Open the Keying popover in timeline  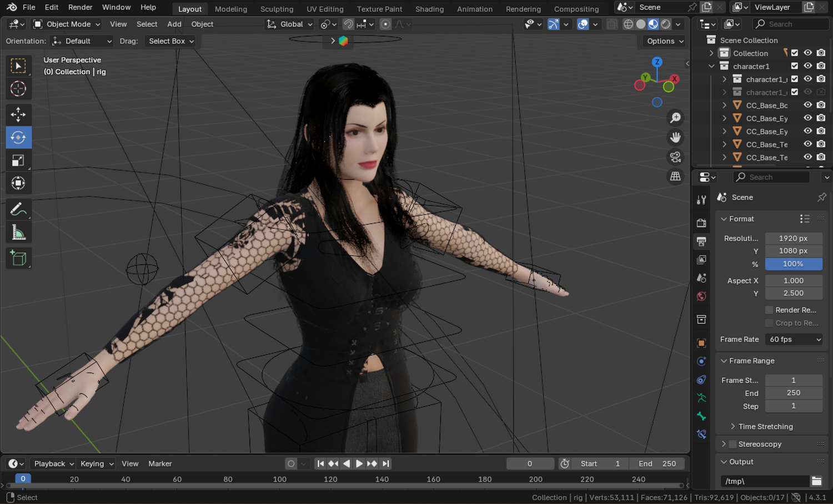[97, 463]
